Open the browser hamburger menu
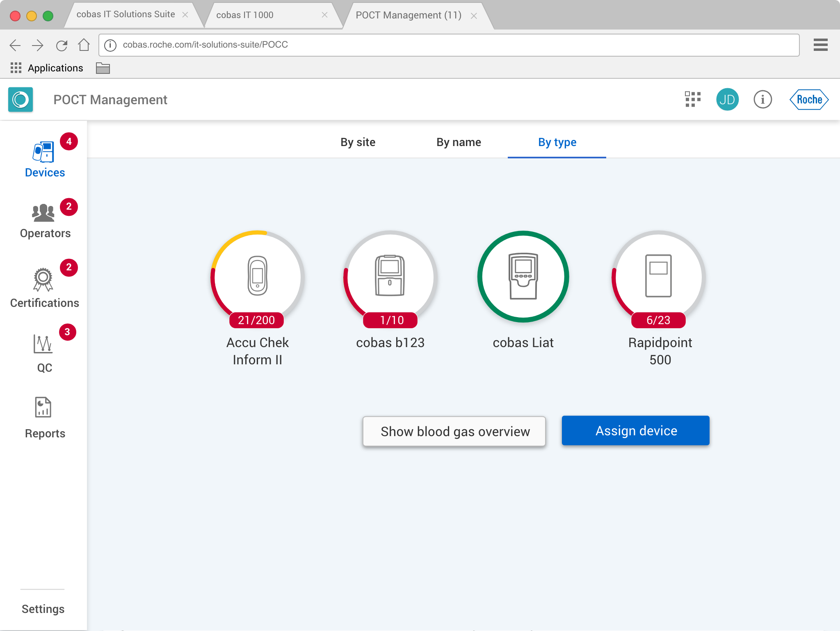840x631 pixels. (x=820, y=45)
